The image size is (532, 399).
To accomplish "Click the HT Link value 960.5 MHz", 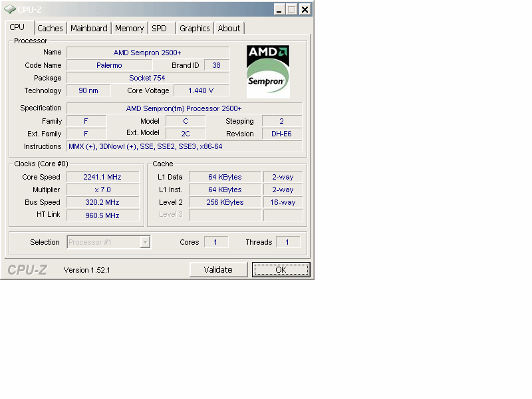I will pos(103,215).
